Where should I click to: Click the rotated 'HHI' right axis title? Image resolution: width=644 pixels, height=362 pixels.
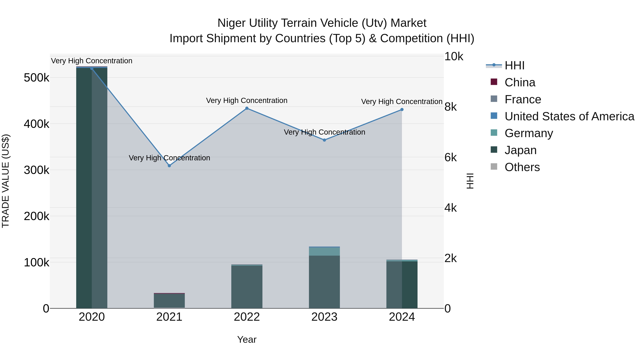click(x=470, y=181)
